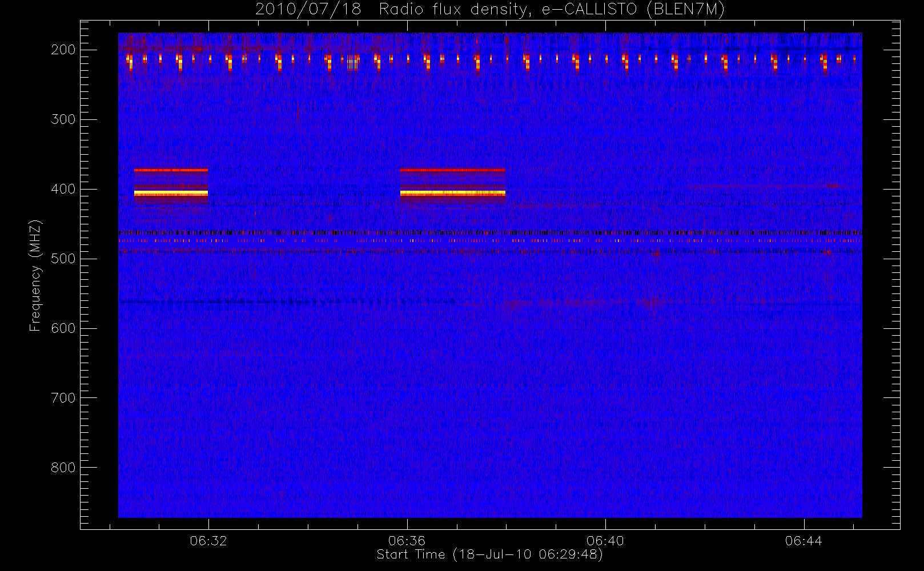Image resolution: width=924 pixels, height=571 pixels.
Task: Click the 400 frequency tick label
Action: (63, 189)
